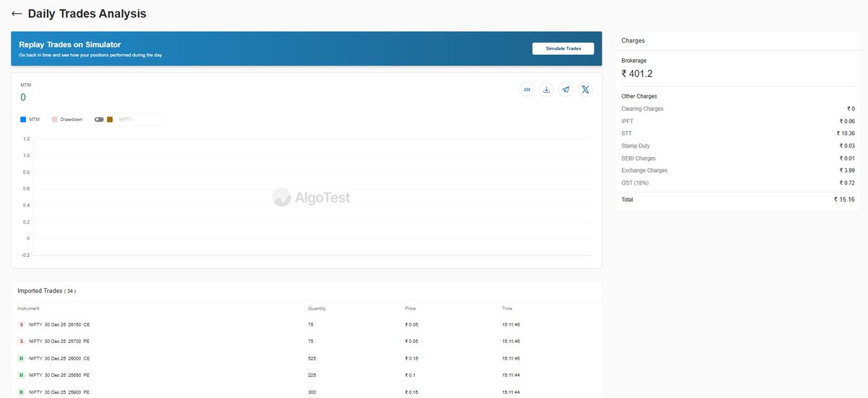The image size is (868, 398).
Task: Click the blue MTM legend swatch
Action: pos(23,119)
